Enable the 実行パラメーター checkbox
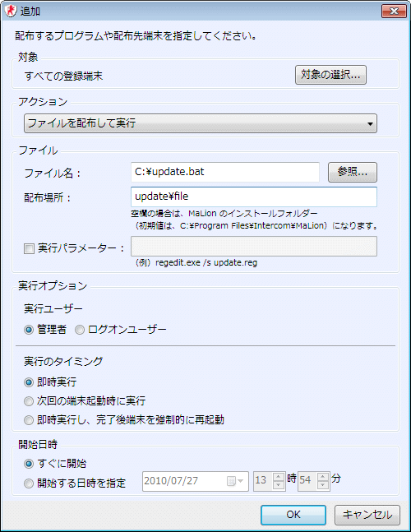Image resolution: width=411 pixels, height=532 pixels. (x=29, y=248)
